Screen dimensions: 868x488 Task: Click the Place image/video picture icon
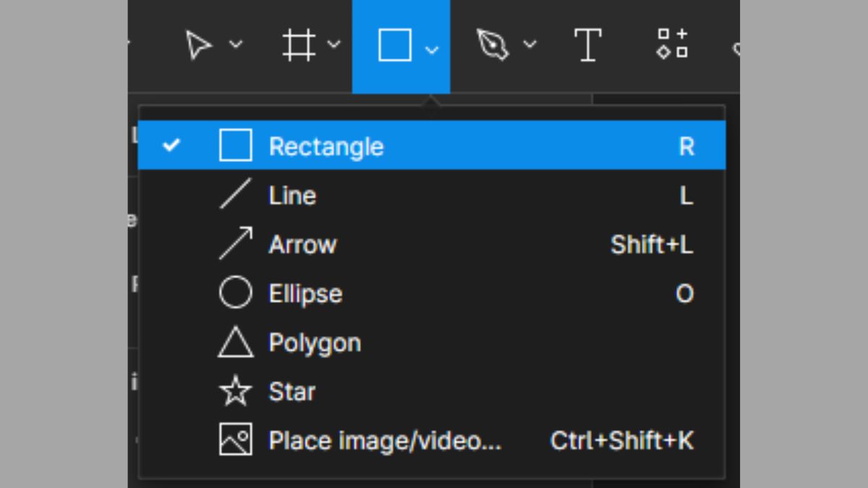[235, 440]
